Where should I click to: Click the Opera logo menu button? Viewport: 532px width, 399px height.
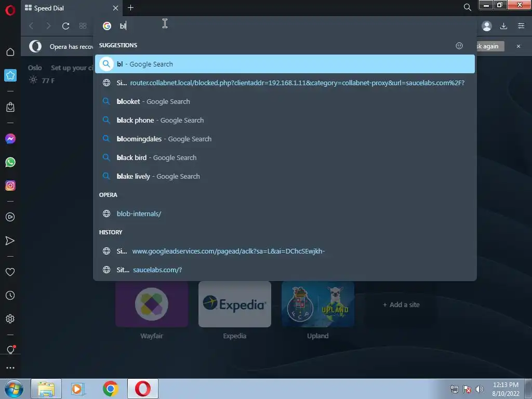coord(10,10)
